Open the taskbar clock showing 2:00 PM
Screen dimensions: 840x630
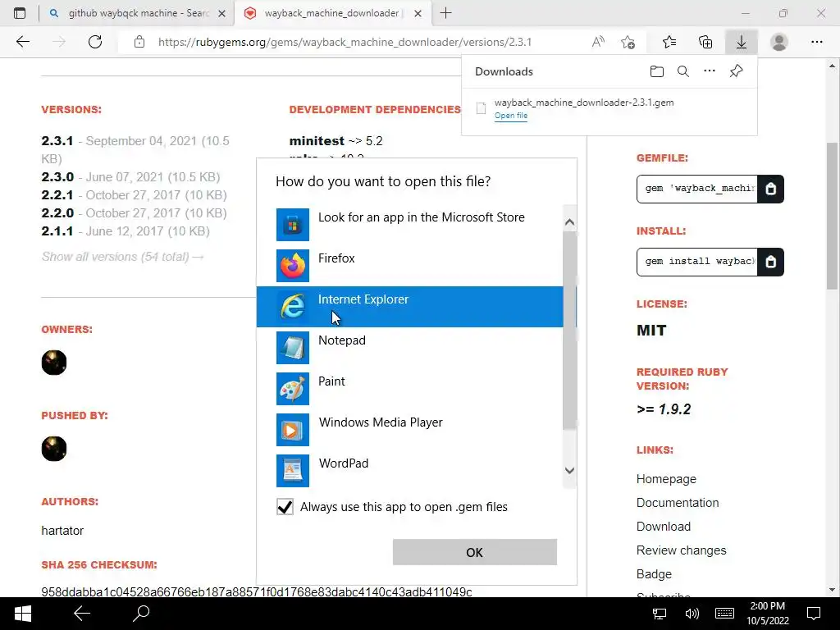coord(768,614)
